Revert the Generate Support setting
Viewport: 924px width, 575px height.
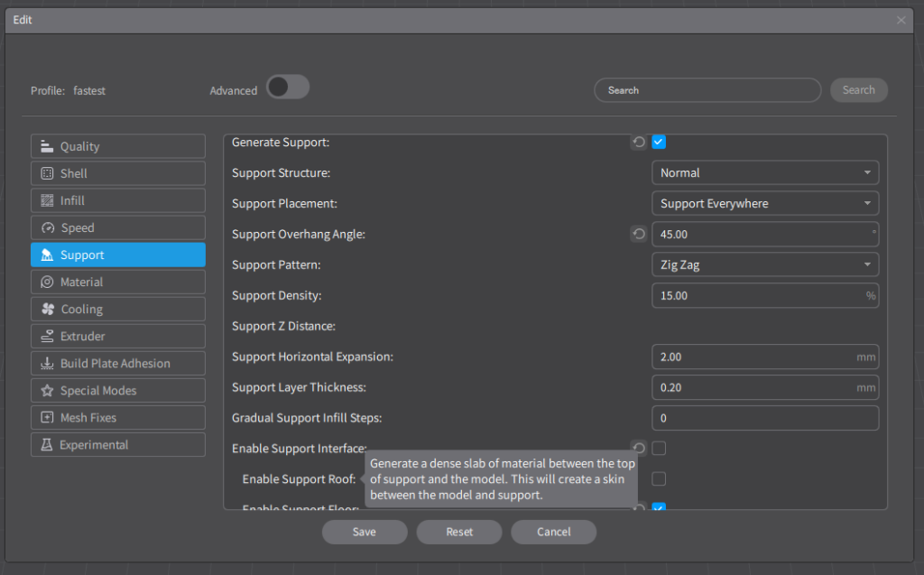click(x=639, y=143)
